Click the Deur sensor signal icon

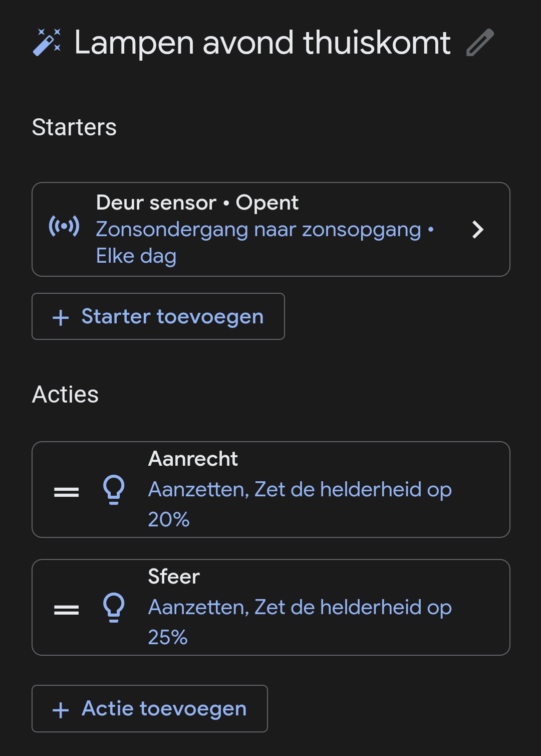64,227
